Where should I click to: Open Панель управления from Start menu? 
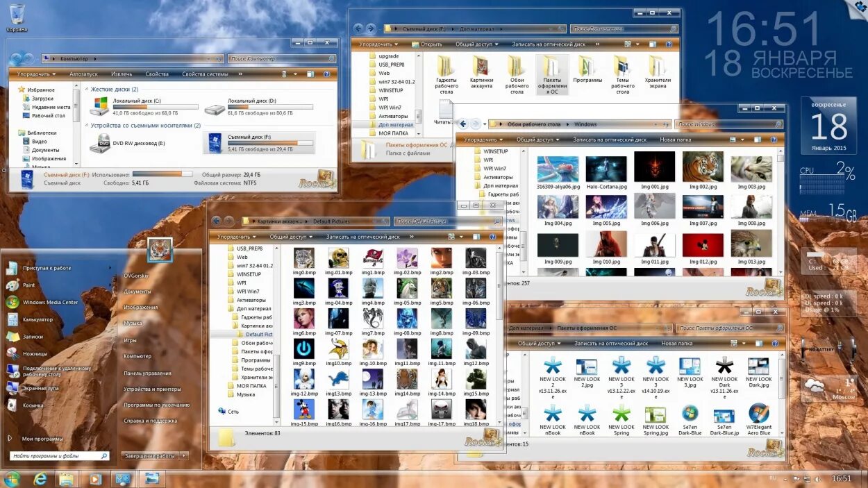147,373
